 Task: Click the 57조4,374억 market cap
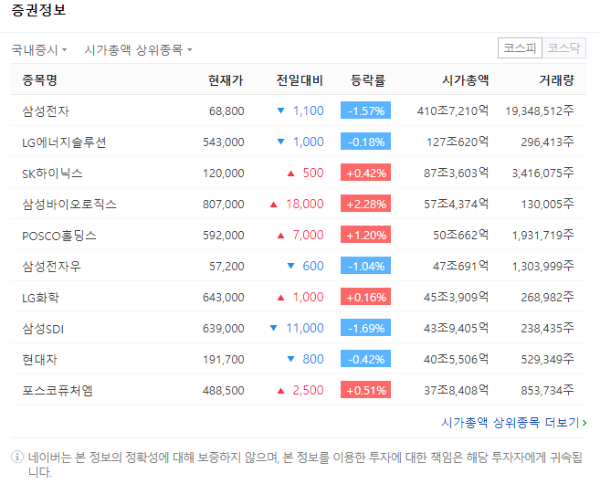(456, 204)
